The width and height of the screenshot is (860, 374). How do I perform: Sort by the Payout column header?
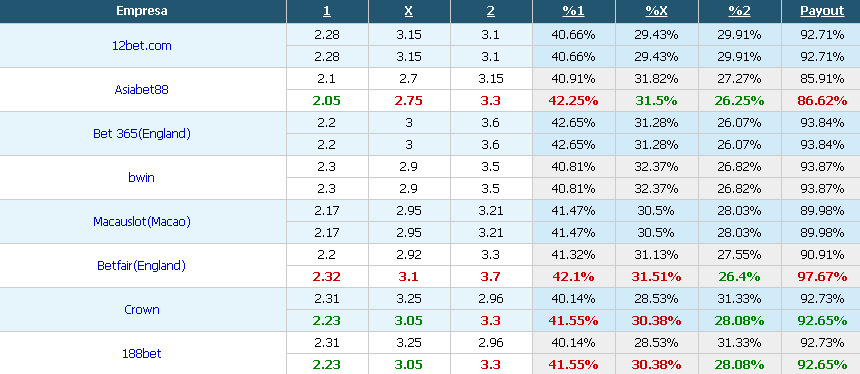[822, 11]
